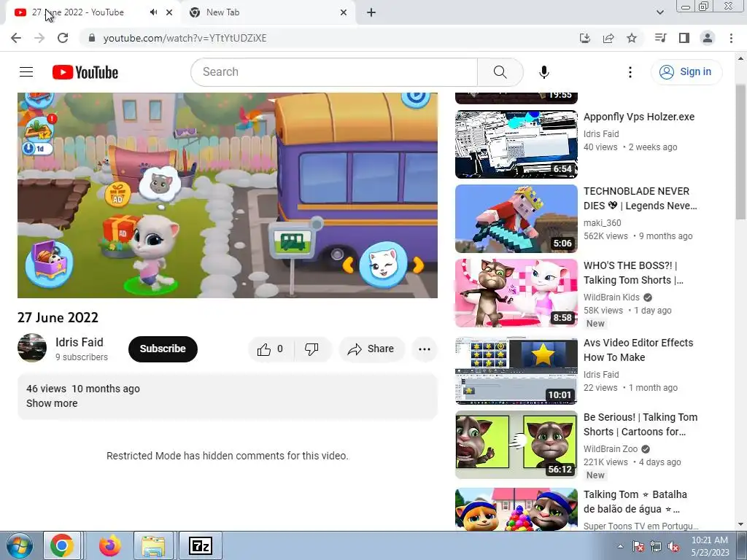
Task: Switch to the New Tab tab
Action: tap(267, 13)
